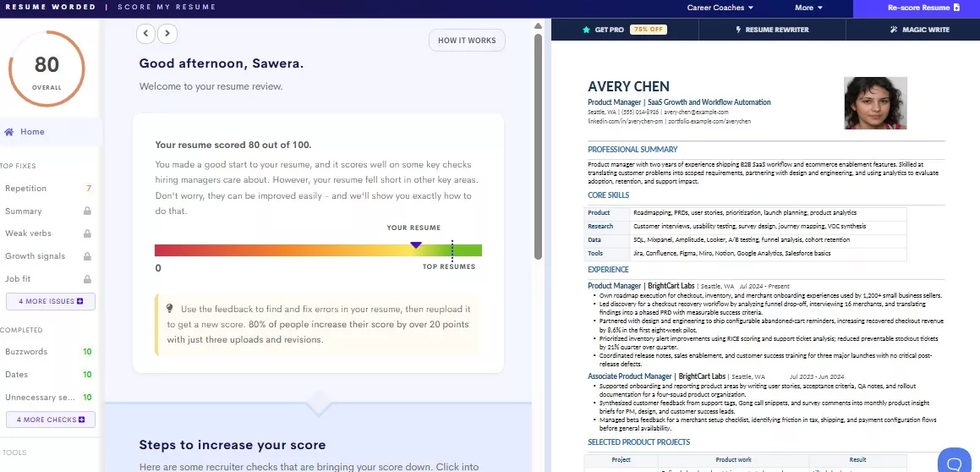Open Growth signals fix item
The width and height of the screenshot is (980, 472).
48,256
